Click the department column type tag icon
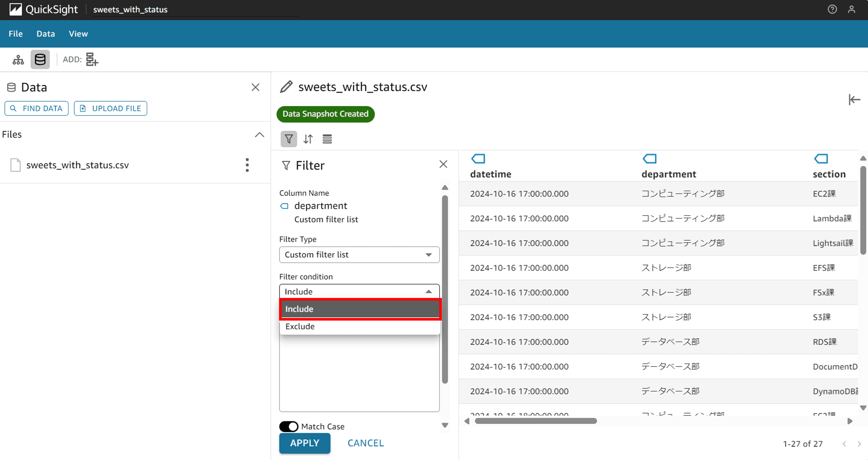Screen dimensions: 868x460 [x=649, y=159]
